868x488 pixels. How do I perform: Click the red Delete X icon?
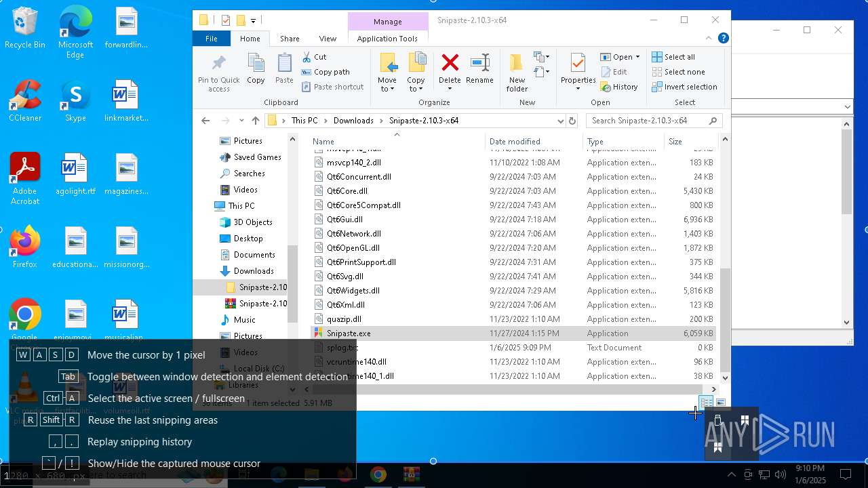click(x=450, y=63)
